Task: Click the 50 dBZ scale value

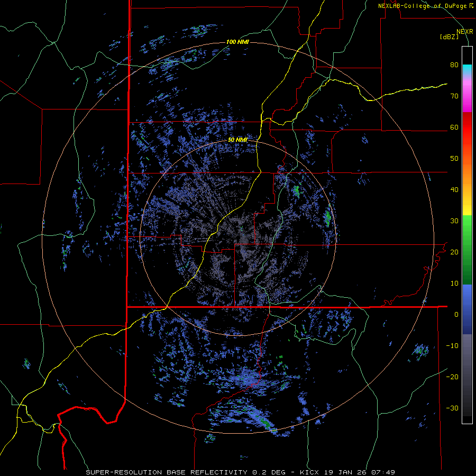Action: pyautogui.click(x=454, y=159)
